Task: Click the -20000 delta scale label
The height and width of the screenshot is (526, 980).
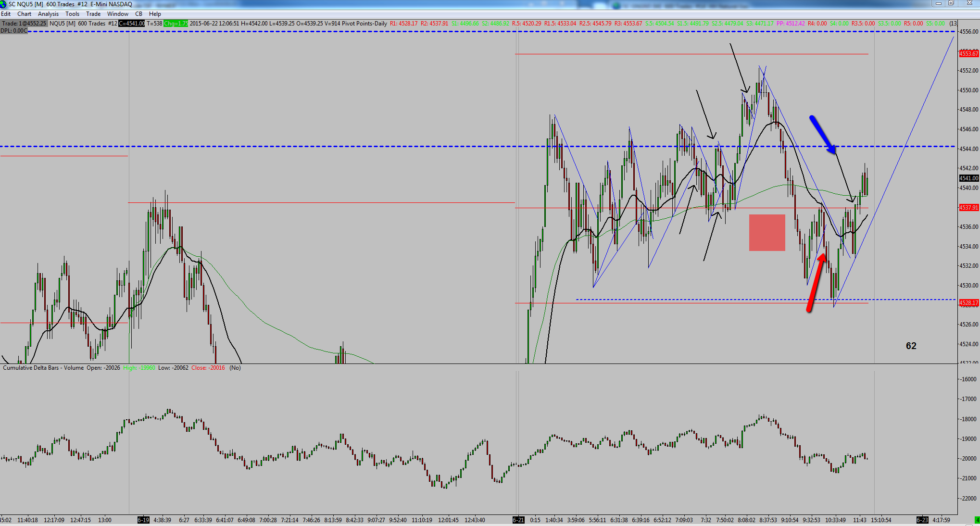Action: pyautogui.click(x=968, y=459)
